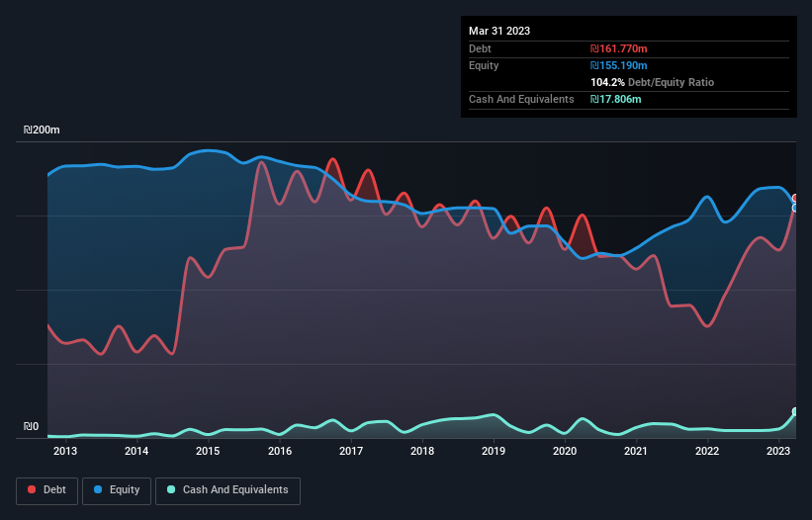Image resolution: width=812 pixels, height=520 pixels.
Task: Select the 2019 x-axis label
Action: point(494,451)
